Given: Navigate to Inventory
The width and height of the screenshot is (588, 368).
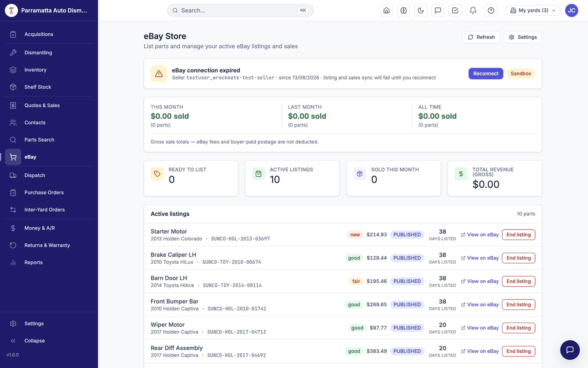Looking at the screenshot, I should point(49,70).
